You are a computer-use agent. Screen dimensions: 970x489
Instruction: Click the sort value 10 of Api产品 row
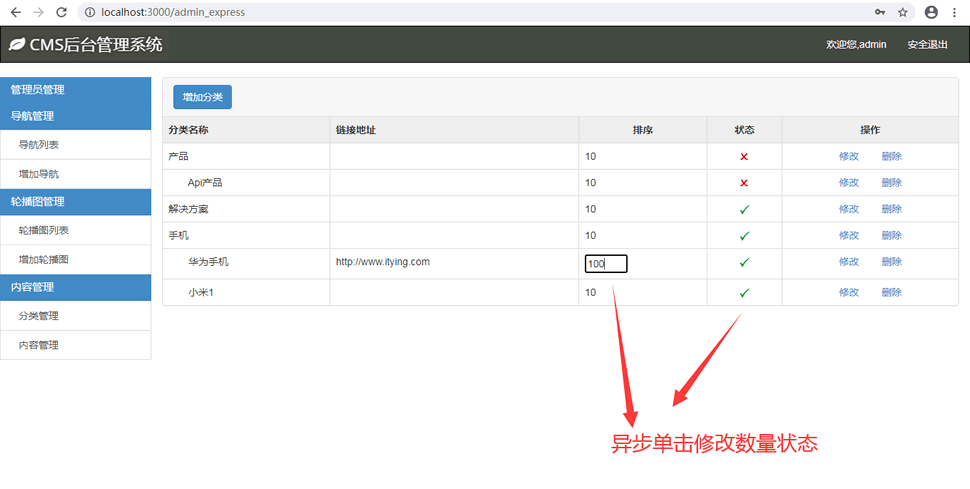[591, 183]
